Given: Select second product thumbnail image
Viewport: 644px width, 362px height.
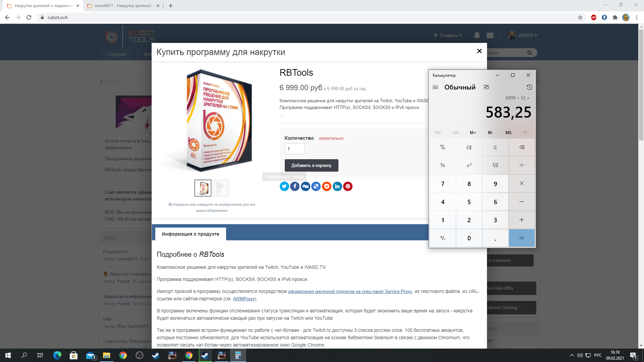Looking at the screenshot, I should 221,188.
